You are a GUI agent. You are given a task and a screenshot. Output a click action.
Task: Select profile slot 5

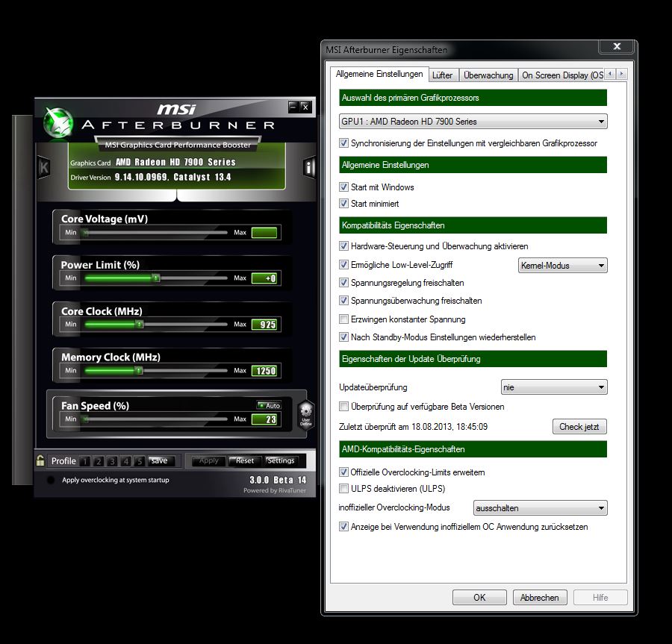[140, 461]
